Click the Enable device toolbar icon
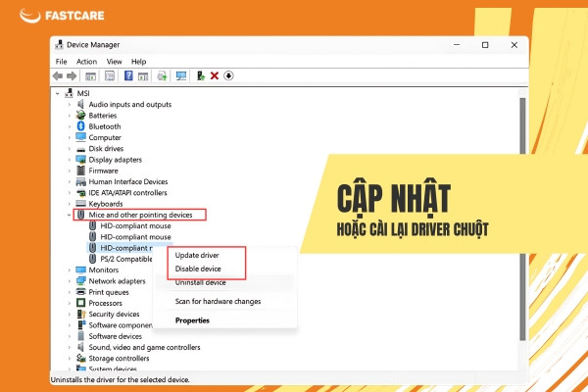Screen dimensions: 588x392 click(201, 76)
